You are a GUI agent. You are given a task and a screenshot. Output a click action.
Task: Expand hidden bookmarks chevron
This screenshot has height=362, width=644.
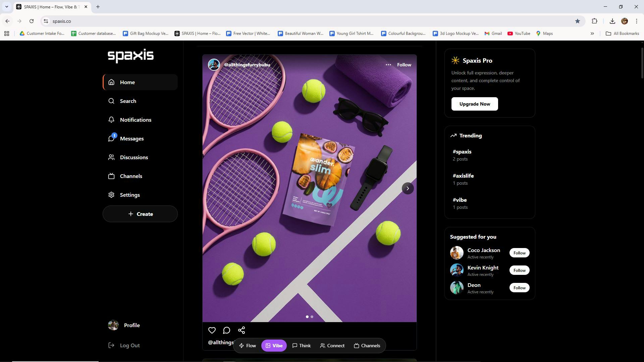click(592, 34)
